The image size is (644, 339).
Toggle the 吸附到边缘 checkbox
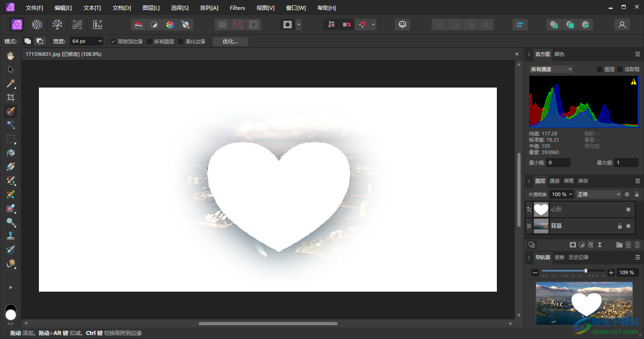click(x=113, y=42)
